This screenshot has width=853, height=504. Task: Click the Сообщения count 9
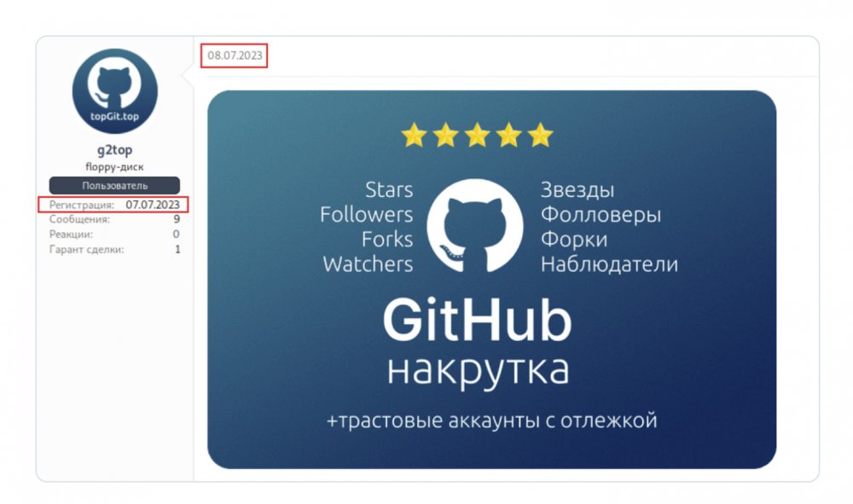click(177, 219)
